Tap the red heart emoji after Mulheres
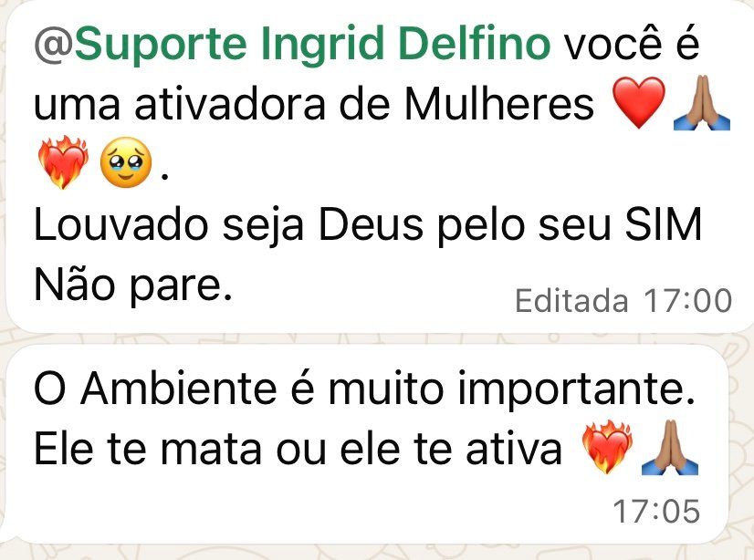The height and width of the screenshot is (560, 754). click(x=639, y=103)
